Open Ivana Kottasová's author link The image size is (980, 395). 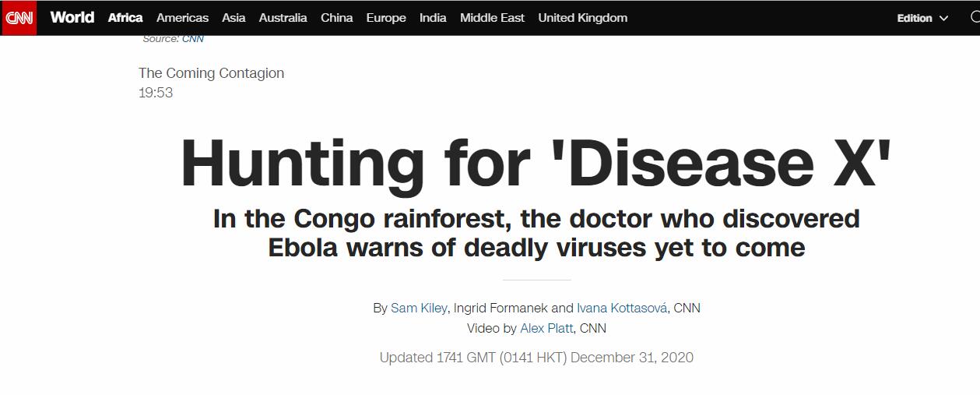pos(622,308)
